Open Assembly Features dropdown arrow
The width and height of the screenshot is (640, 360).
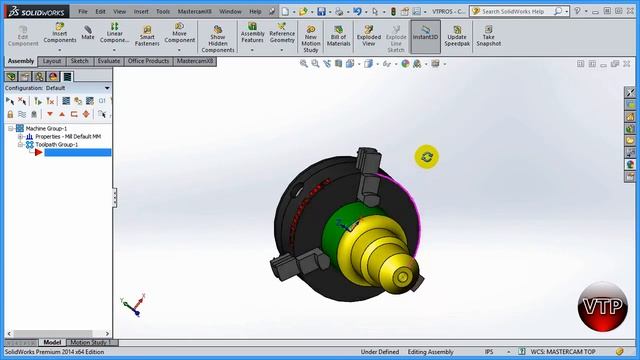pos(252,50)
